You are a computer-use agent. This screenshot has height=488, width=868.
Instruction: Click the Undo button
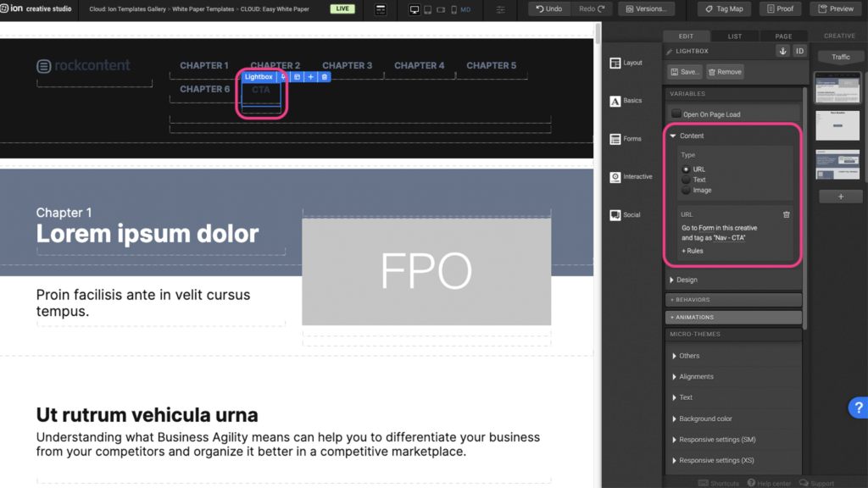tap(549, 9)
